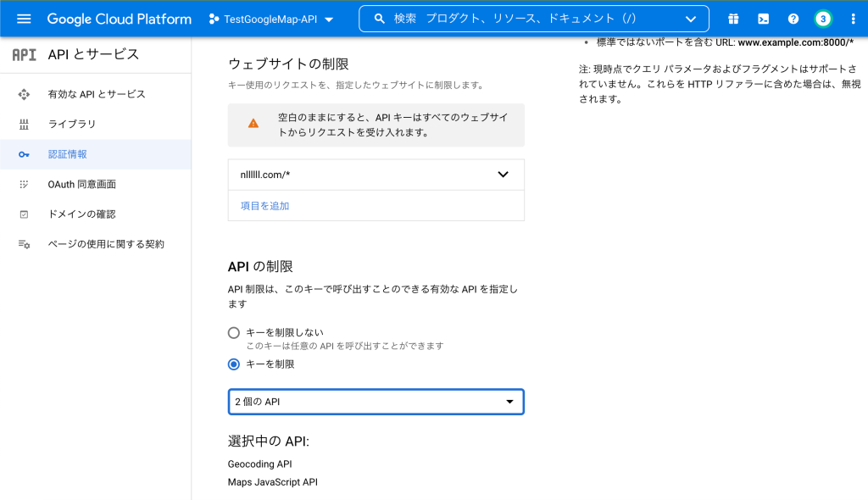The image size is (868, 500).
Task: Click 項目を追加 to add an item
Action: (264, 206)
